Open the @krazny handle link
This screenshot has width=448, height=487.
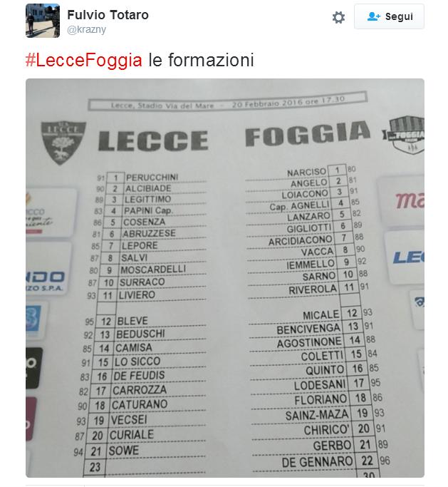click(x=86, y=29)
